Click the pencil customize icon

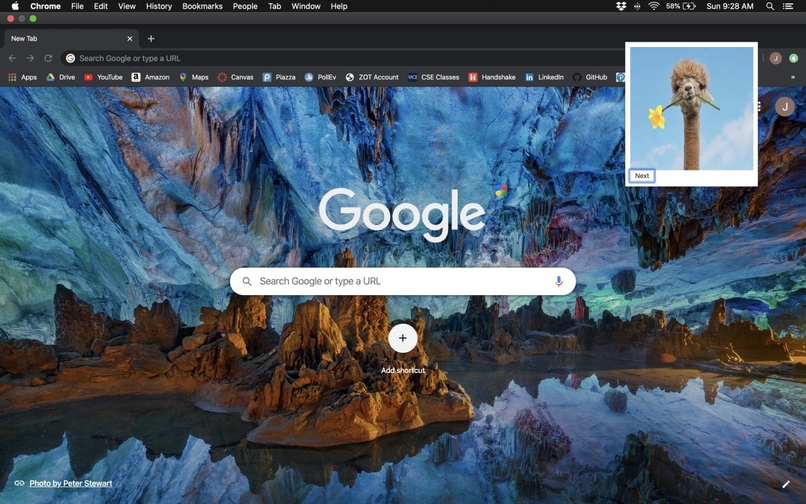[785, 484]
